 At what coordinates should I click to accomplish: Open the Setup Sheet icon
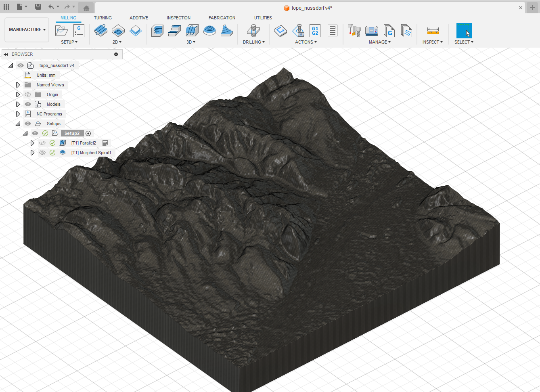coord(333,31)
